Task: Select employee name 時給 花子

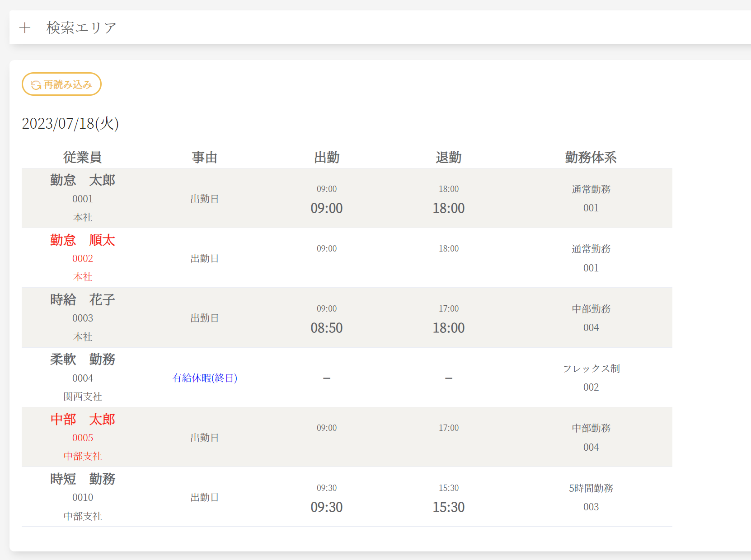Action: 83,299
